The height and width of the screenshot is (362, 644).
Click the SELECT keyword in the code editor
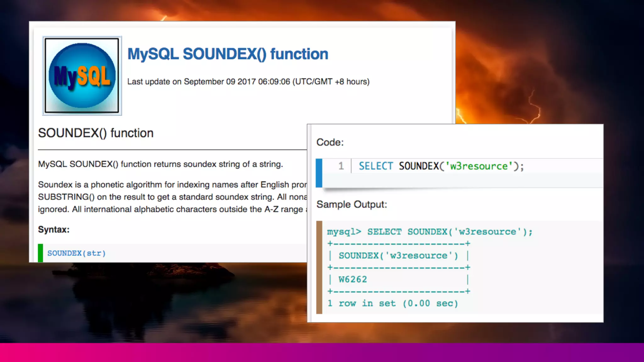coord(376,166)
